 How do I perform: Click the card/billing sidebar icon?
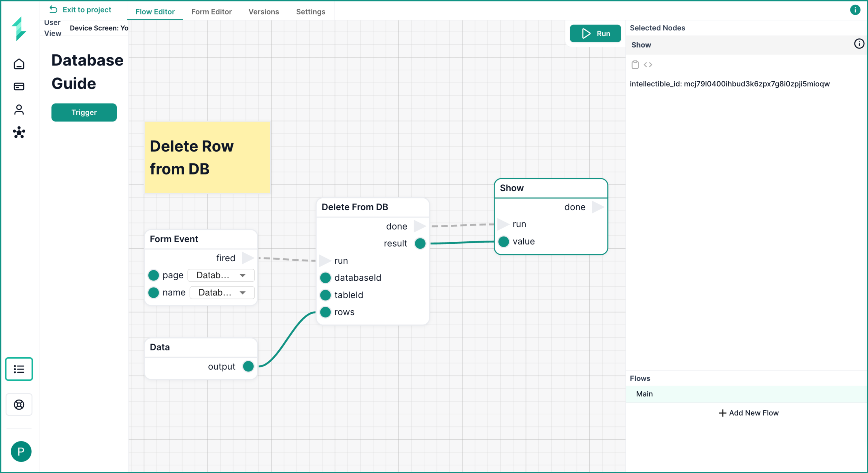(x=19, y=87)
